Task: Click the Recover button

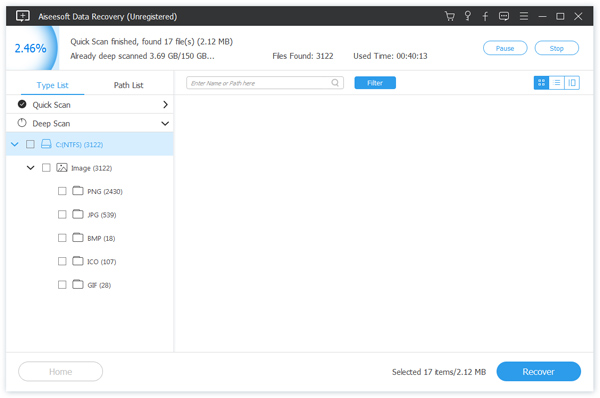Action: pos(538,371)
